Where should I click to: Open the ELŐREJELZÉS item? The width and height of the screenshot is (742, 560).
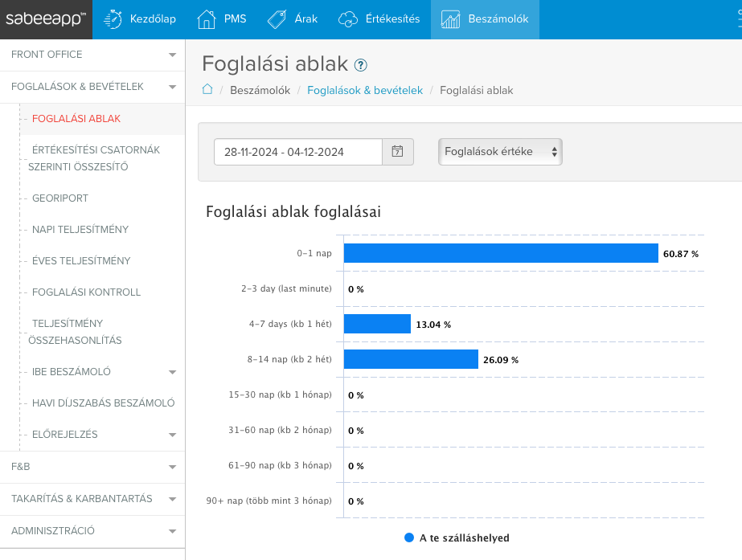(65, 434)
